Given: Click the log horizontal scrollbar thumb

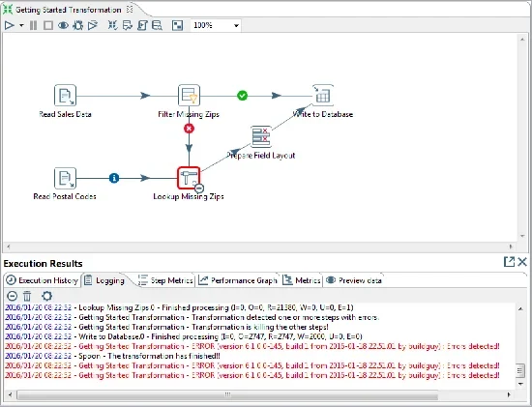Looking at the screenshot, I should coord(227,394).
